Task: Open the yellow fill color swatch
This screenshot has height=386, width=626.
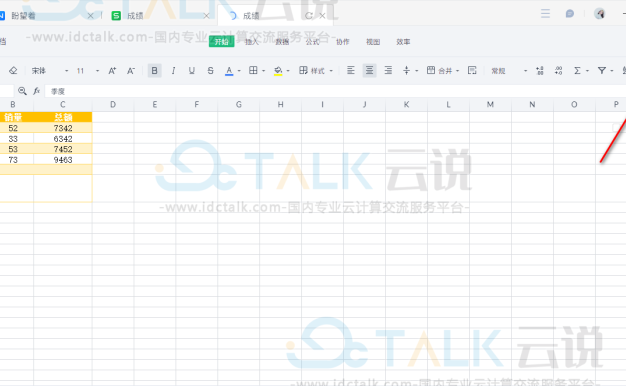Action: (278, 71)
